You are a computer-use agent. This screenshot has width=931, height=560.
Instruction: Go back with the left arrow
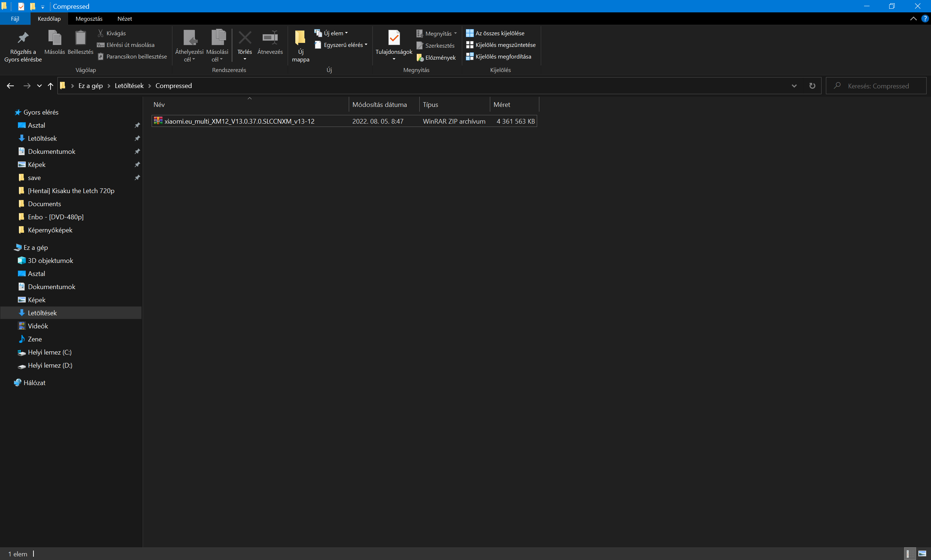pos(10,86)
